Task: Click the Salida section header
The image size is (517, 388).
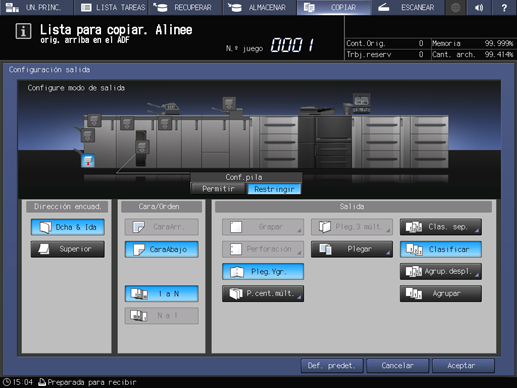Action: [352, 207]
